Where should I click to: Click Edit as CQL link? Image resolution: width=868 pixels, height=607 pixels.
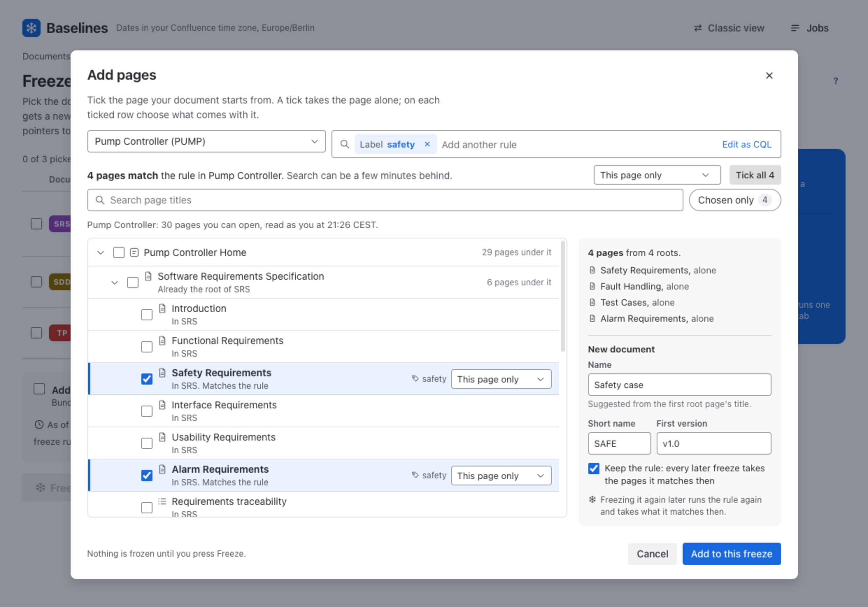click(x=747, y=144)
